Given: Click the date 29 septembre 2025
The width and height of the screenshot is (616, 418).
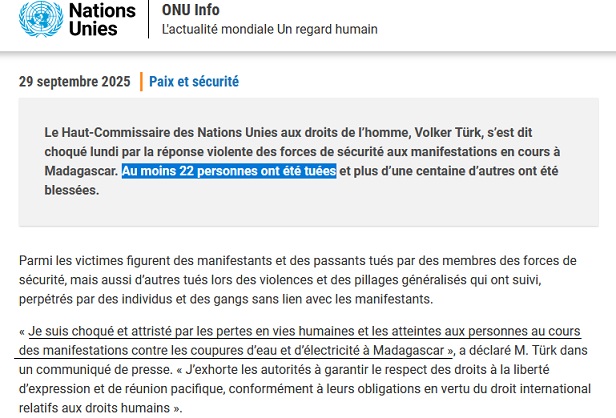Looking at the screenshot, I should [74, 81].
